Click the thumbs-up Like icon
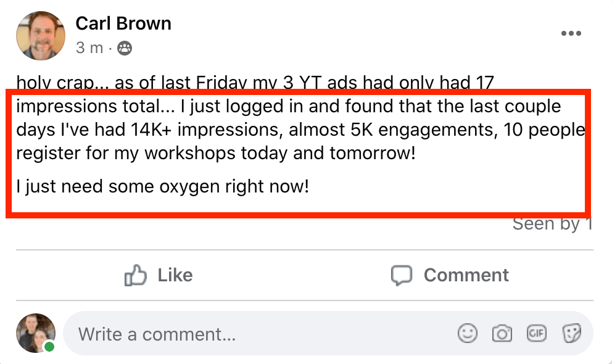The width and height of the screenshot is (612, 364). [x=134, y=275]
